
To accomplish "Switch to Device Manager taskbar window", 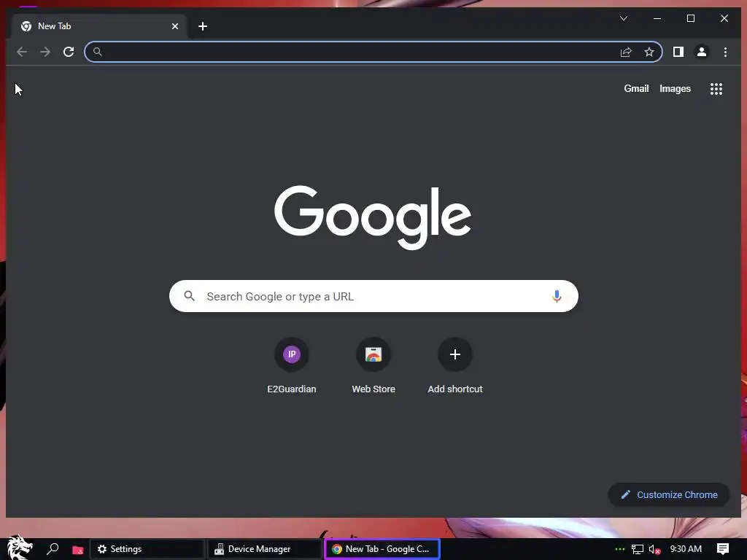I will (x=265, y=549).
